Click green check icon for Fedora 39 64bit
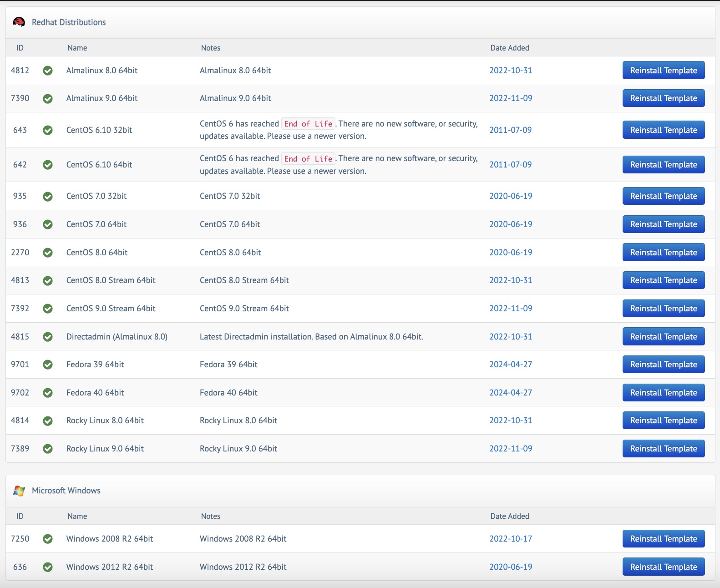Viewport: 720px width, 588px height. [48, 365]
